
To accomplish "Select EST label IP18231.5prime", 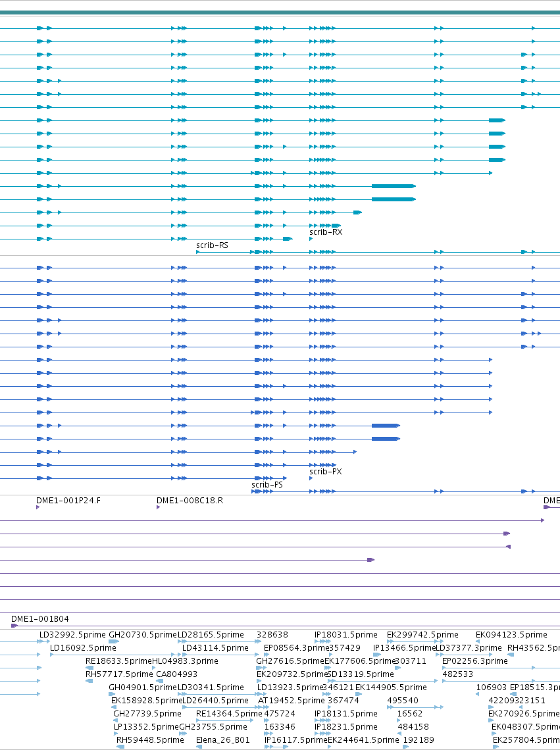I will coord(346,726).
